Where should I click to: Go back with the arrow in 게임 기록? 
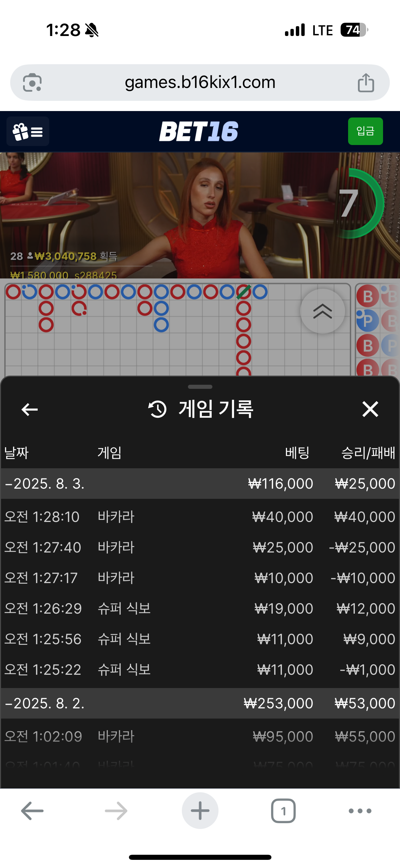[x=30, y=409]
